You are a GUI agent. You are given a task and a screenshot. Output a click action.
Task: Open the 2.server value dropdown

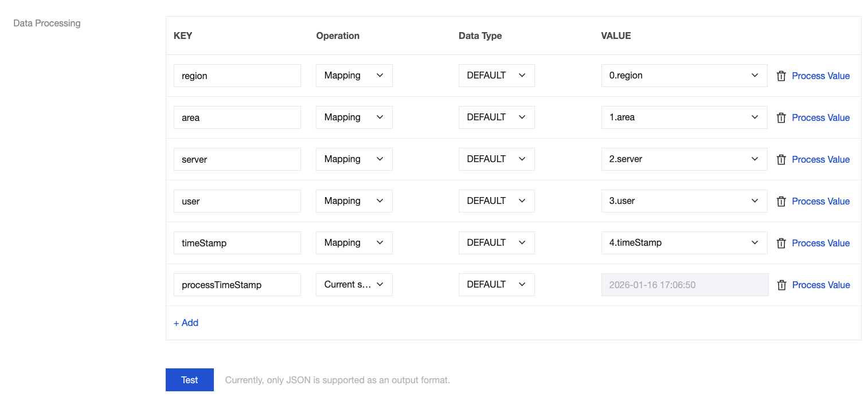[683, 159]
